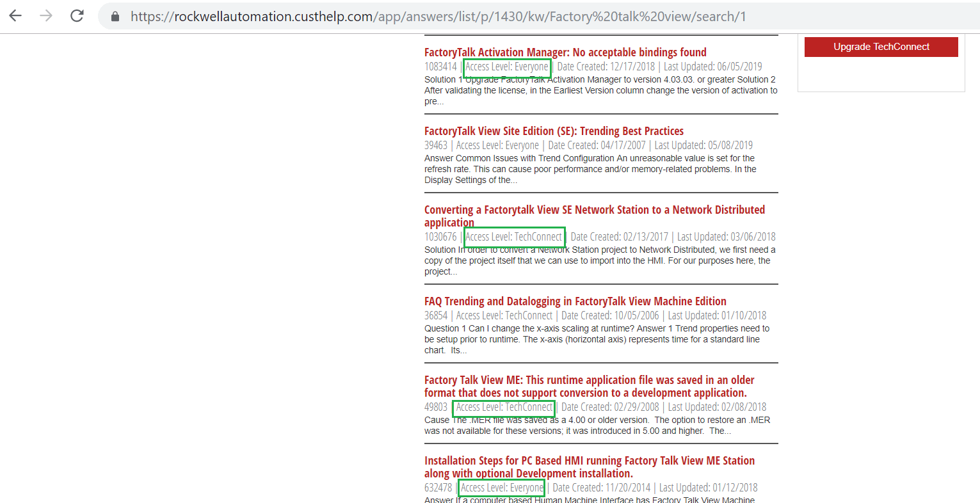The image size is (980, 503).
Task: Click 'Date Created: 10/05/2006' text
Action: (610, 315)
